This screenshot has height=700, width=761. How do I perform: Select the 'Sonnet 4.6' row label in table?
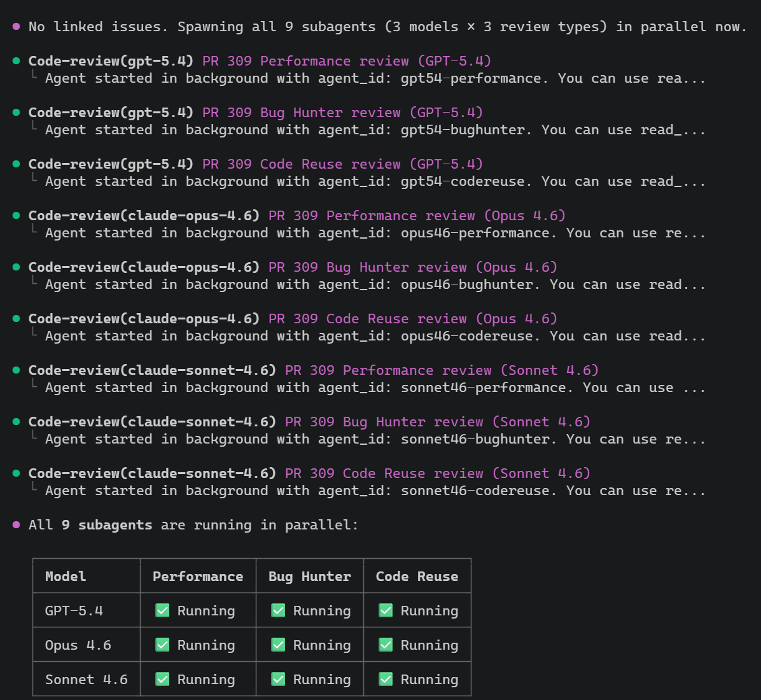pos(86,680)
